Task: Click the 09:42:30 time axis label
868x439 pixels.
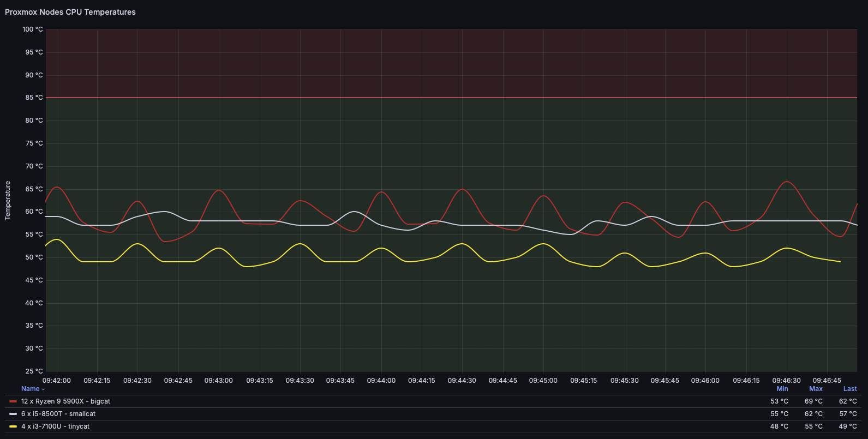Action: coord(137,381)
